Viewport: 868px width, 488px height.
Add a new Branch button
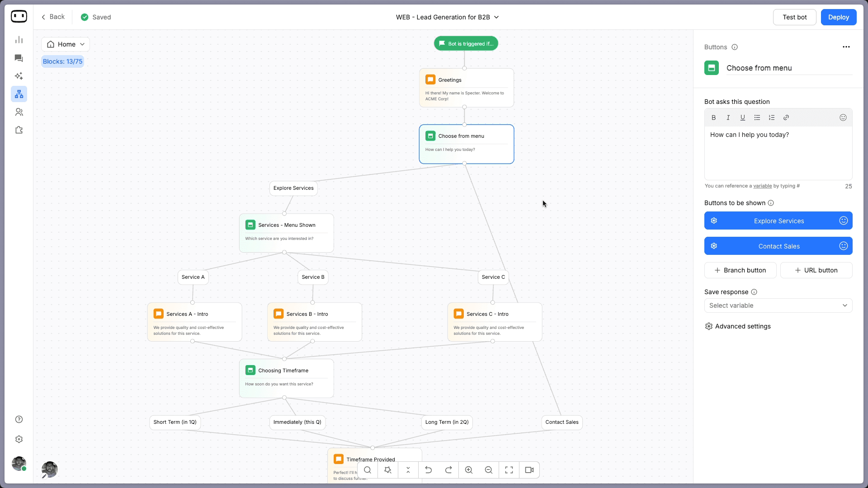(740, 270)
